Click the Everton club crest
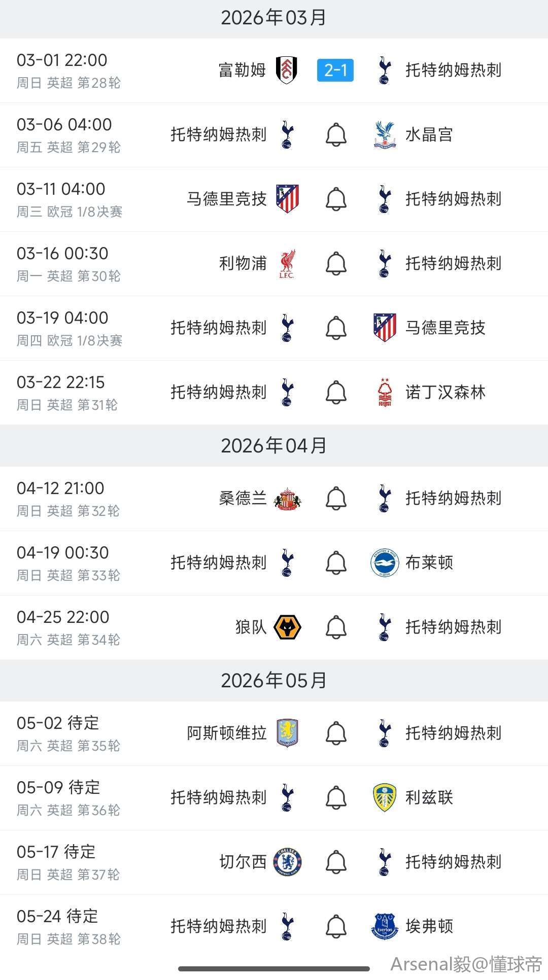This screenshot has height=980, width=548. pos(385,926)
